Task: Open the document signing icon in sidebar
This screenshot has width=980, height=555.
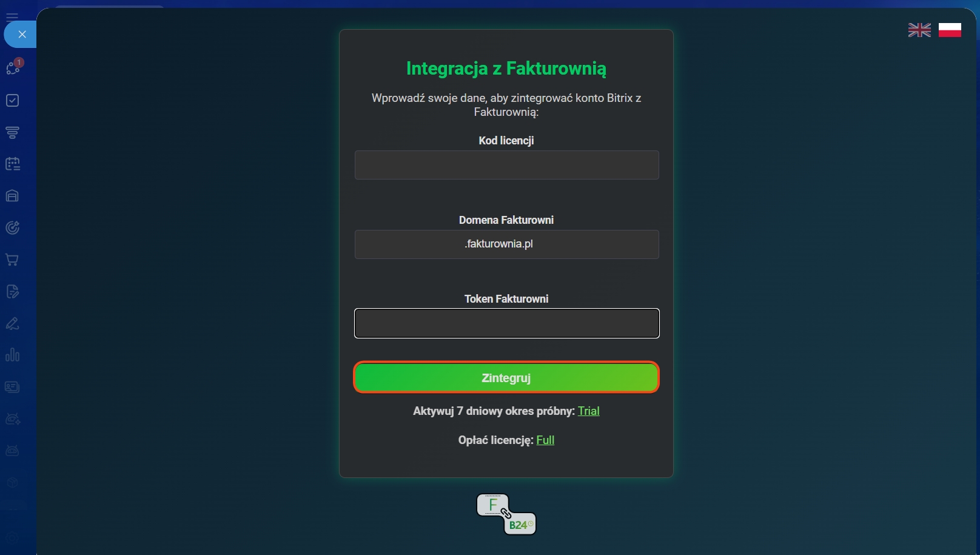Action: (x=13, y=292)
